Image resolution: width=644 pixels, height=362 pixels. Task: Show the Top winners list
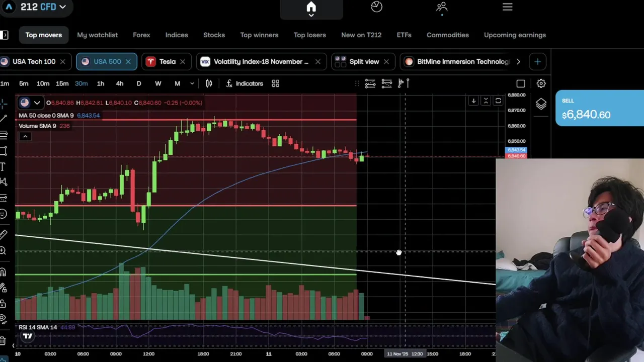coord(259,35)
